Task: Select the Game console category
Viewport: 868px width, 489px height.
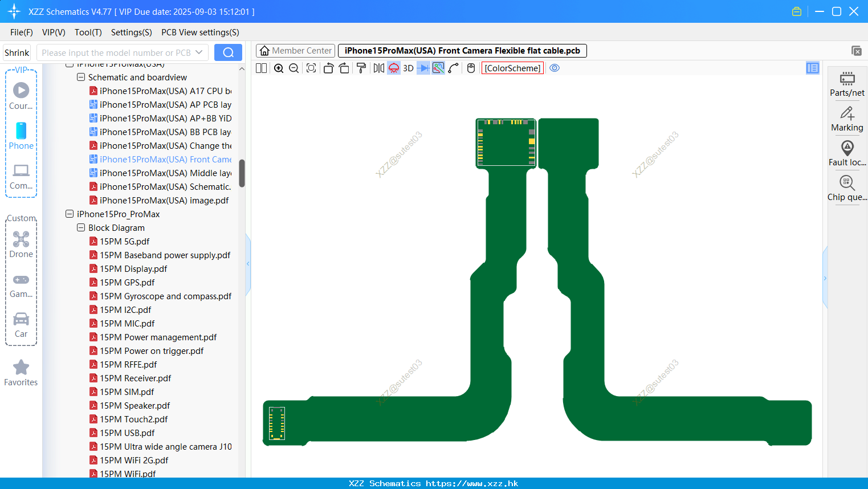Action: pyautogui.click(x=21, y=286)
